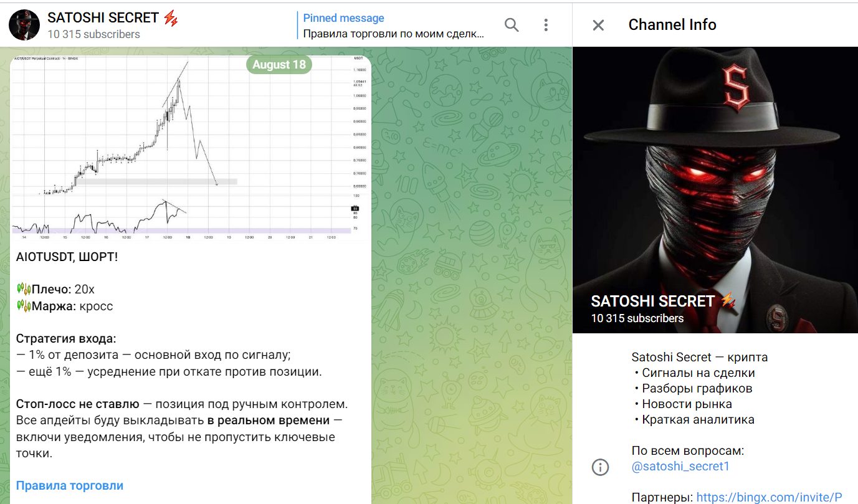Image resolution: width=858 pixels, height=504 pixels.
Task: Open the Правила торговли link
Action: point(70,485)
